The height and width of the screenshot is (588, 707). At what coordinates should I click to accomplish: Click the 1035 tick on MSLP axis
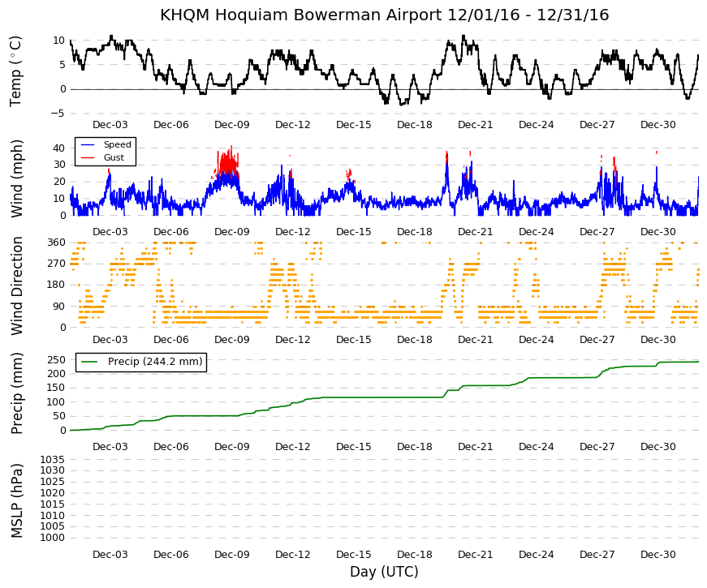[x=53, y=460]
